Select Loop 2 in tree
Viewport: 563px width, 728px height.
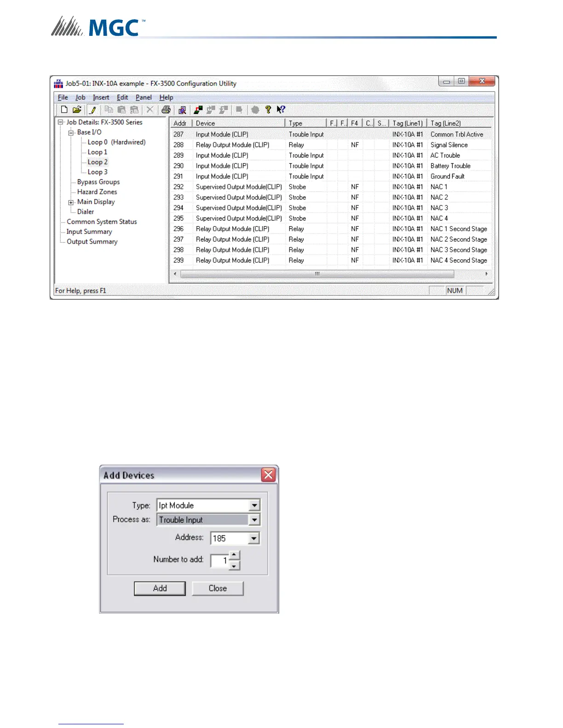tap(98, 162)
